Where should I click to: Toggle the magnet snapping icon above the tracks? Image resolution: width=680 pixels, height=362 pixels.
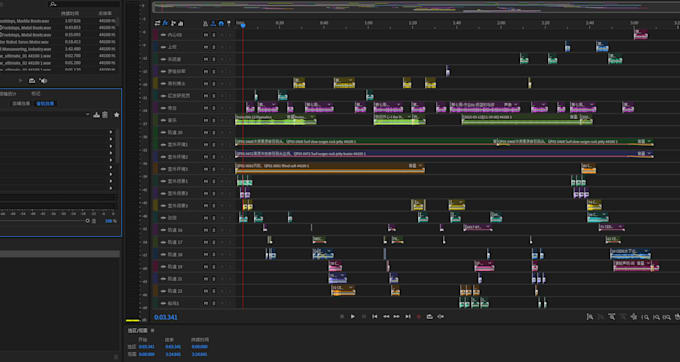221,23
